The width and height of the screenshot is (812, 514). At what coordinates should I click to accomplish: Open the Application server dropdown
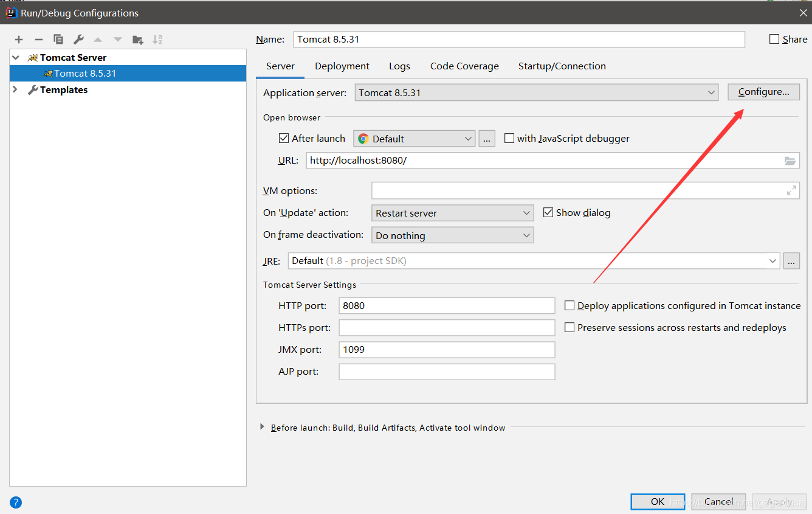537,92
